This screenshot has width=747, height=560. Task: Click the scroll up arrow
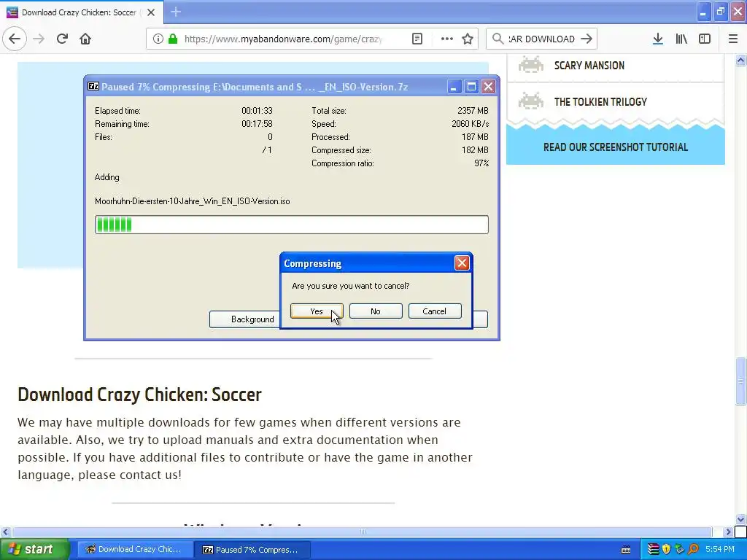[x=741, y=60]
